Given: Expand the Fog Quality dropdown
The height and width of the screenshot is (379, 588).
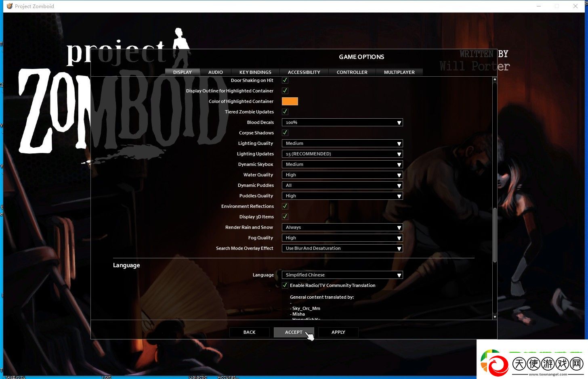Looking at the screenshot, I should click(x=342, y=238).
